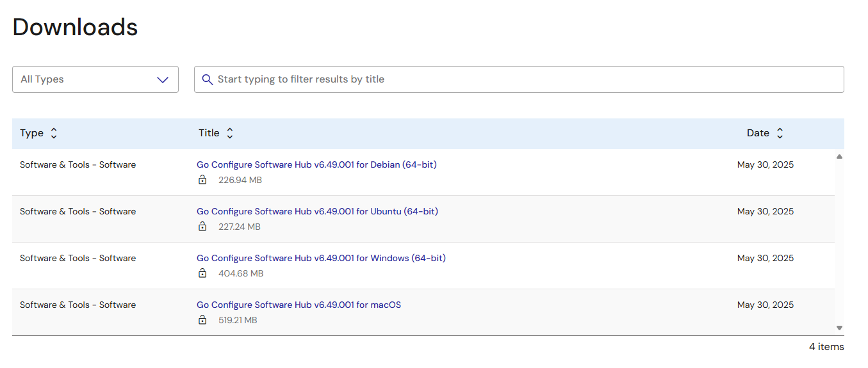Focus the filter results by title field
This screenshot has height=368, width=868.
point(519,79)
